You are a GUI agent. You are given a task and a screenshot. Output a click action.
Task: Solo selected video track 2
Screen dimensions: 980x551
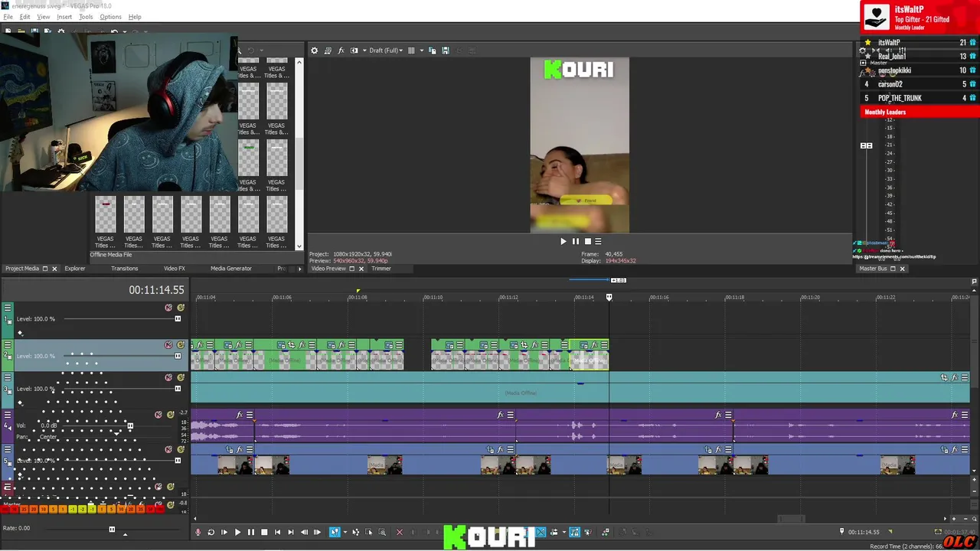[x=181, y=345]
